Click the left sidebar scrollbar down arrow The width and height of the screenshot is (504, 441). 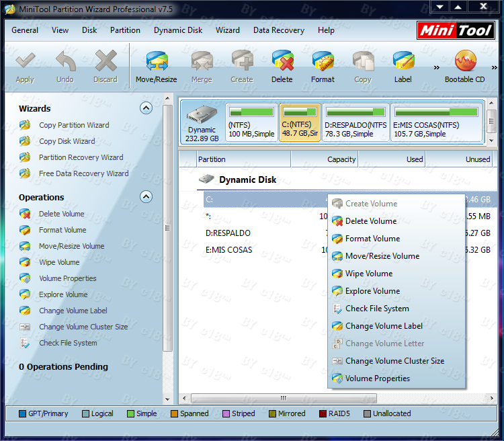[167, 399]
